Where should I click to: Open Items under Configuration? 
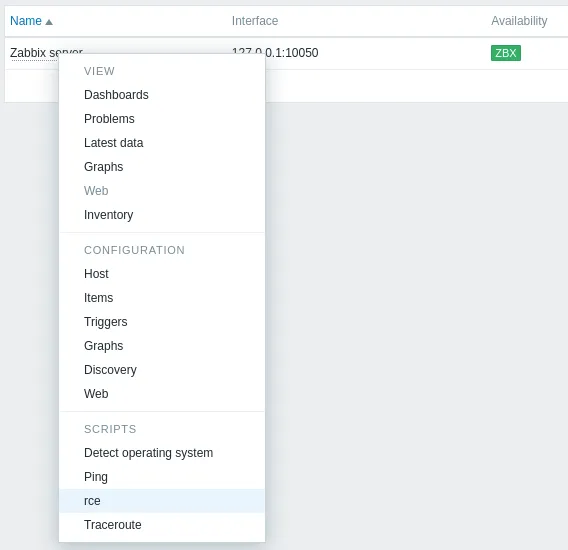(99, 298)
